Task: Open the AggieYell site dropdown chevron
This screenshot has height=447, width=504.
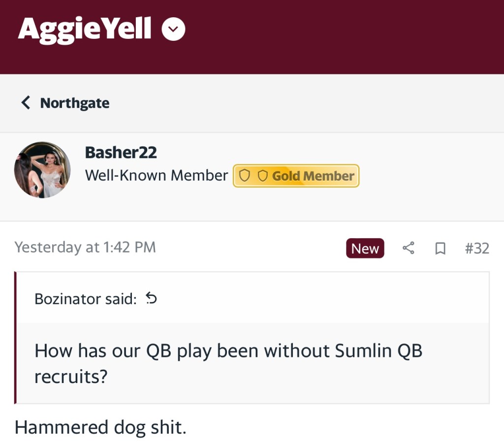Action: coord(174,30)
